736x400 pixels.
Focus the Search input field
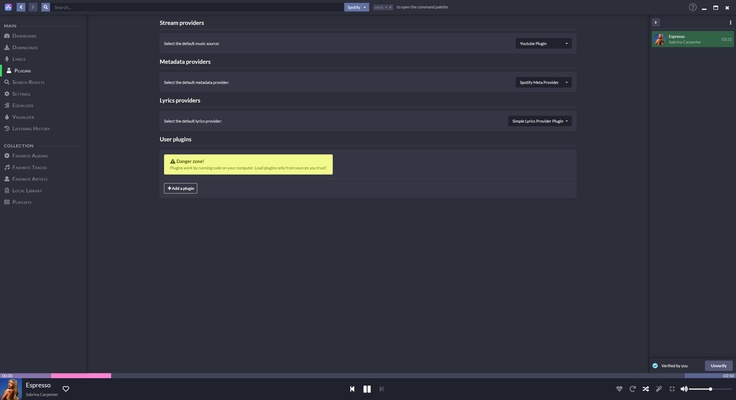[197, 7]
